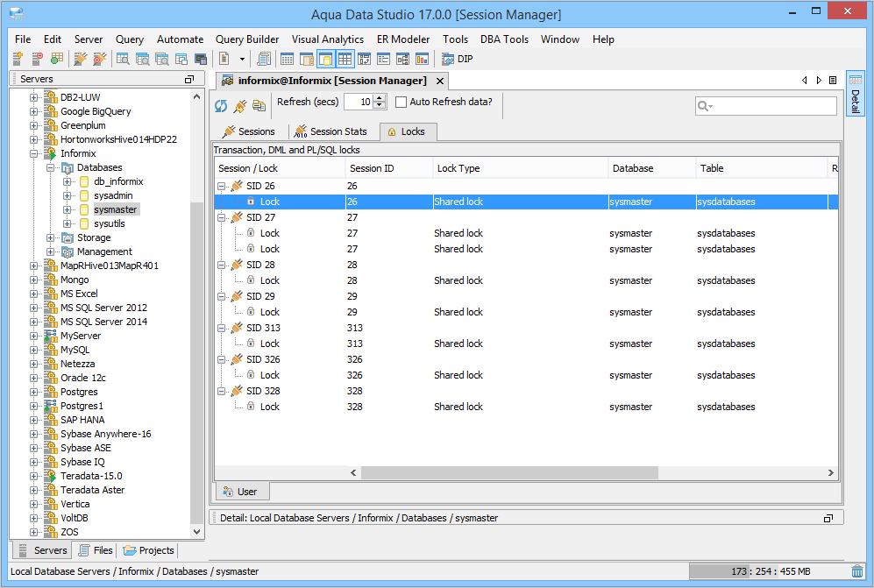Click the MyServer server icon
This screenshot has height=588, width=874.
[x=51, y=336]
